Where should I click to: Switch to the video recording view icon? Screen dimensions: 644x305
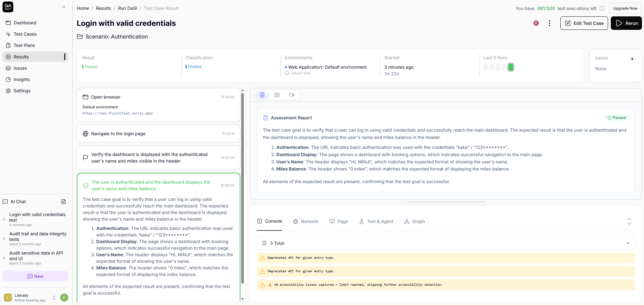[x=291, y=95]
